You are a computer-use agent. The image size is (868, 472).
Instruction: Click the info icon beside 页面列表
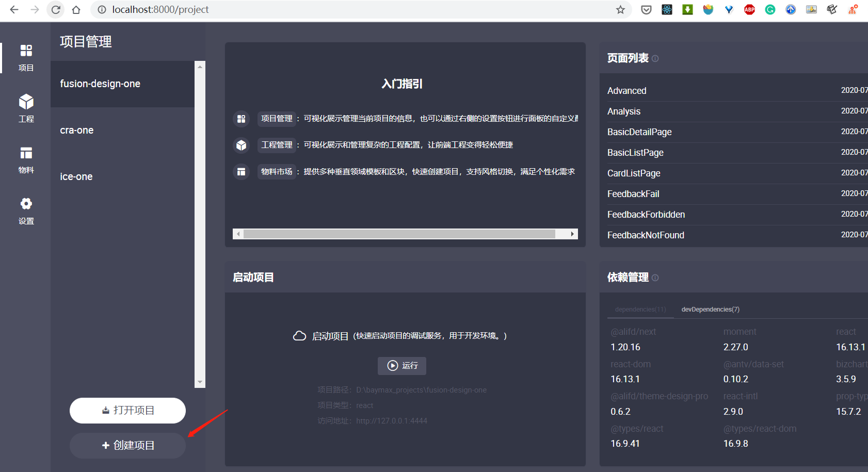pos(655,59)
